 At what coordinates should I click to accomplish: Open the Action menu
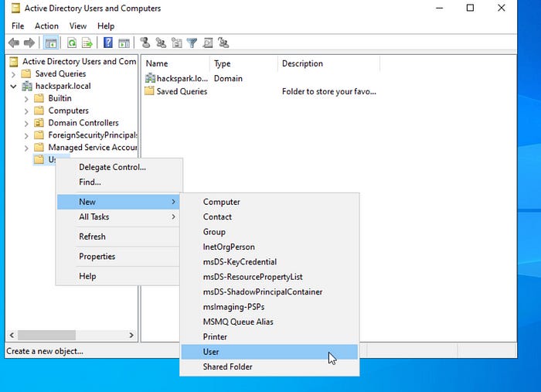46,26
